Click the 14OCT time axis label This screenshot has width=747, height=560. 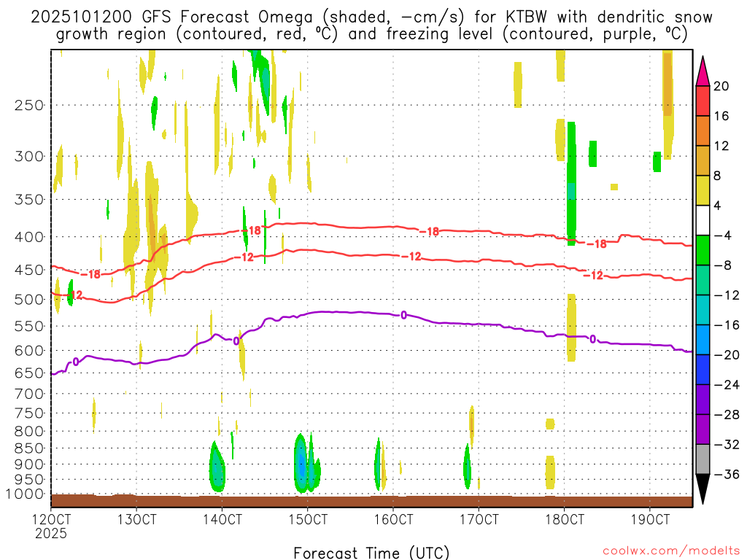(x=222, y=519)
